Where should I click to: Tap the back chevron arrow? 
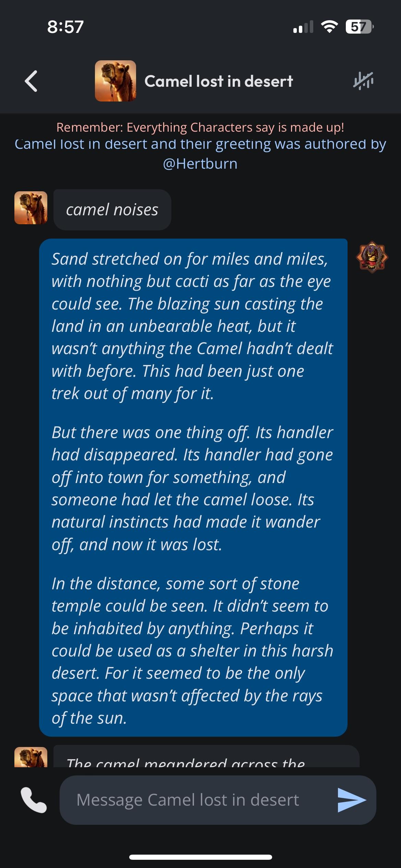[x=31, y=81]
